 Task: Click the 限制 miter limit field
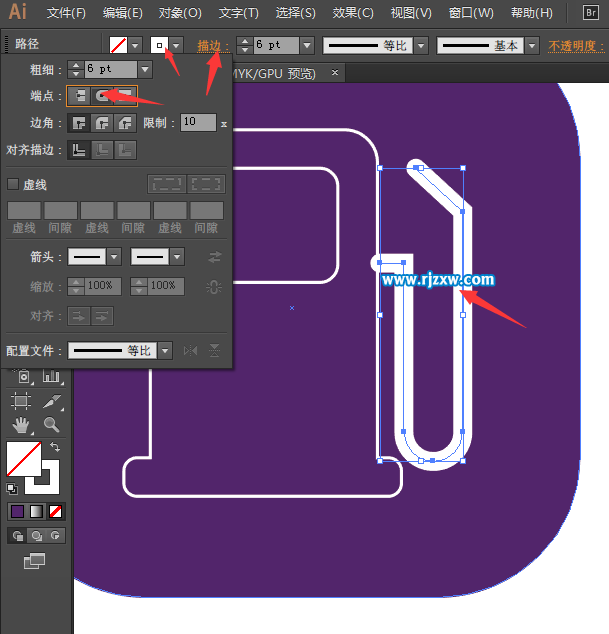[198, 122]
